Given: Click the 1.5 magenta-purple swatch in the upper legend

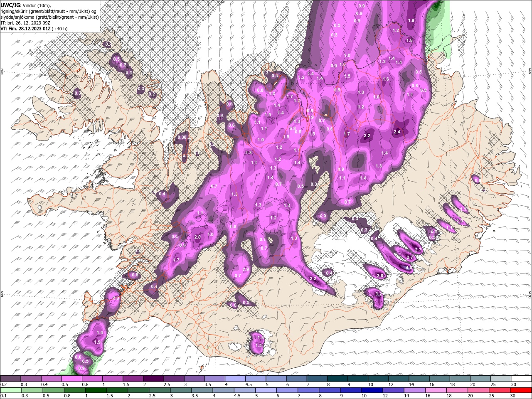Looking at the screenshot, I should click(x=133, y=379).
